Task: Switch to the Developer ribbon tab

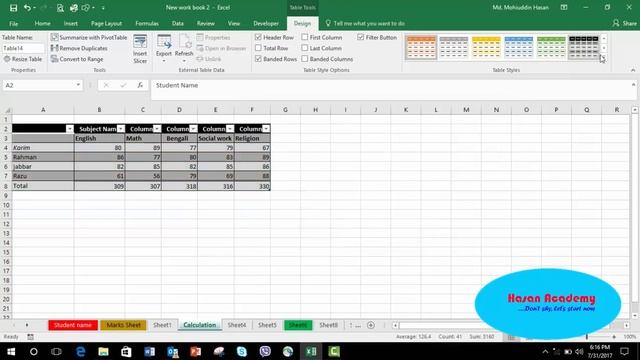Action: click(x=266, y=23)
